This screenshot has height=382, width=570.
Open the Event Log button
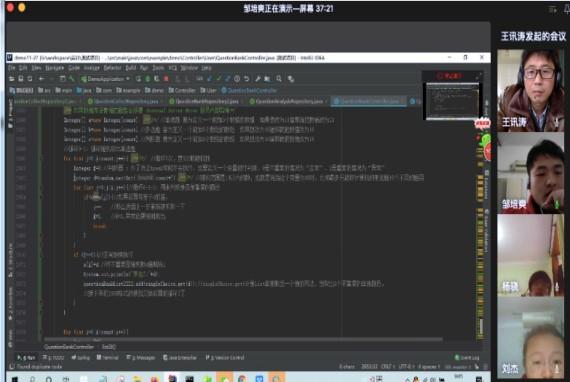(x=467, y=358)
